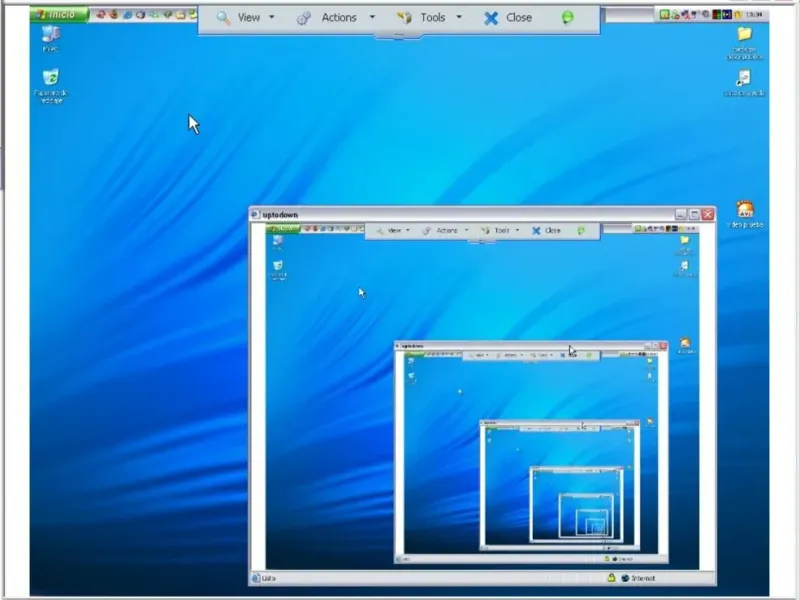The height and width of the screenshot is (600, 800).
Task: Click the Actions gears icon on the outermost toolbar
Action: 304,18
